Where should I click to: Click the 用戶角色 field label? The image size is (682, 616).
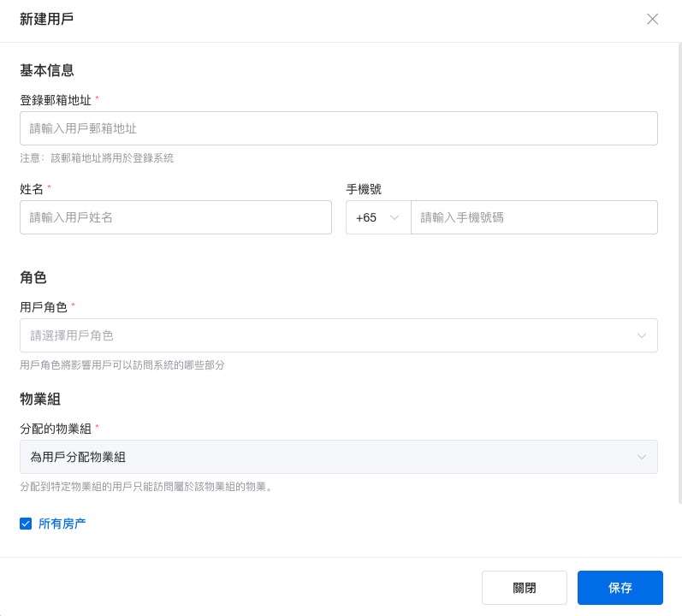point(43,307)
